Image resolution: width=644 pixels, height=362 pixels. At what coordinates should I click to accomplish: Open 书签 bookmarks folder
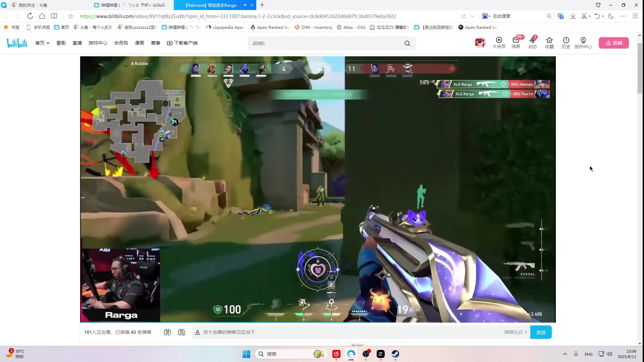tap(12, 27)
